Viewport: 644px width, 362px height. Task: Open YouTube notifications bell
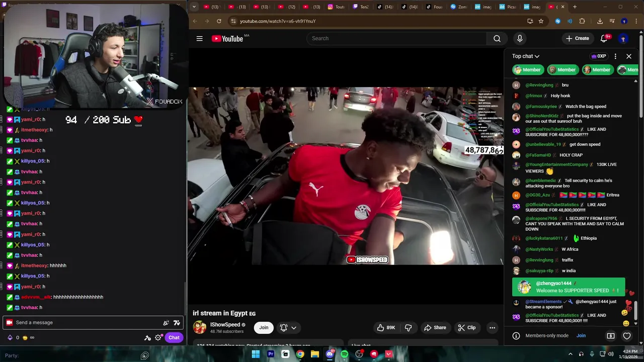point(604,38)
